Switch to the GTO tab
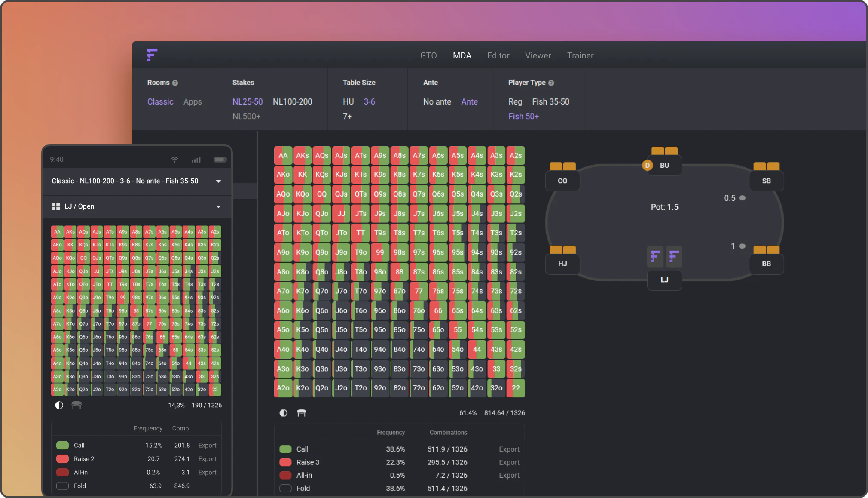This screenshot has height=498, width=868. click(x=428, y=55)
